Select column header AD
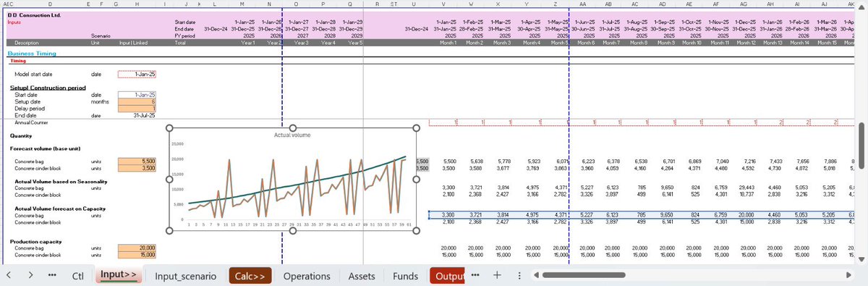 tap(663, 4)
